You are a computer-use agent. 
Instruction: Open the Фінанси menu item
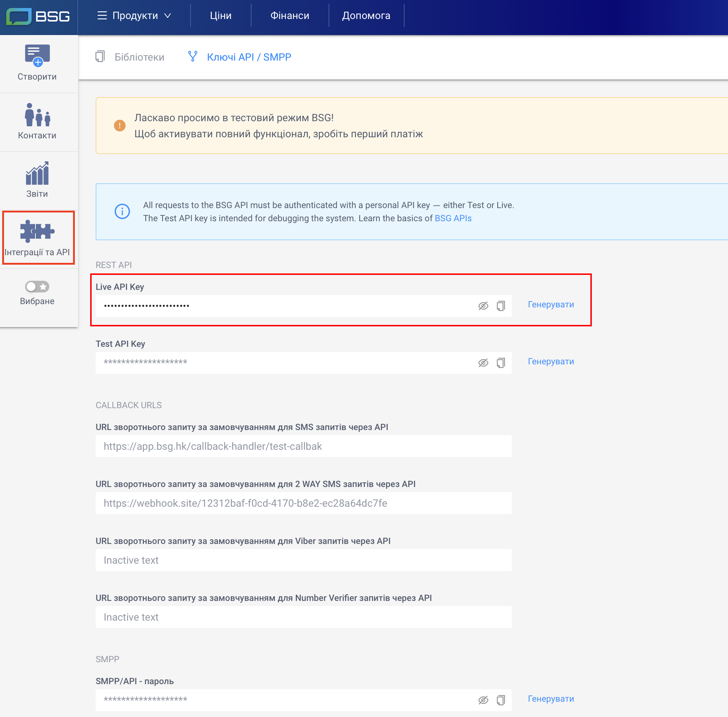tap(290, 15)
